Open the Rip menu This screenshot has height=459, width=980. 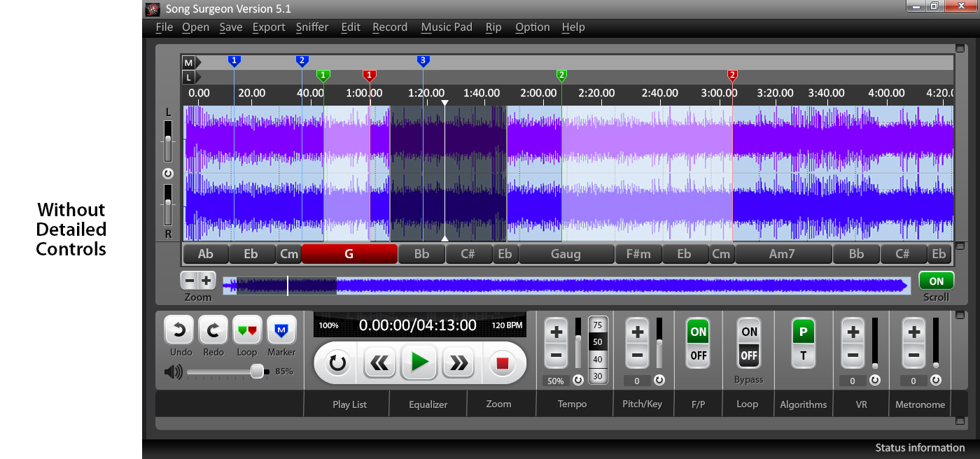pos(493,27)
